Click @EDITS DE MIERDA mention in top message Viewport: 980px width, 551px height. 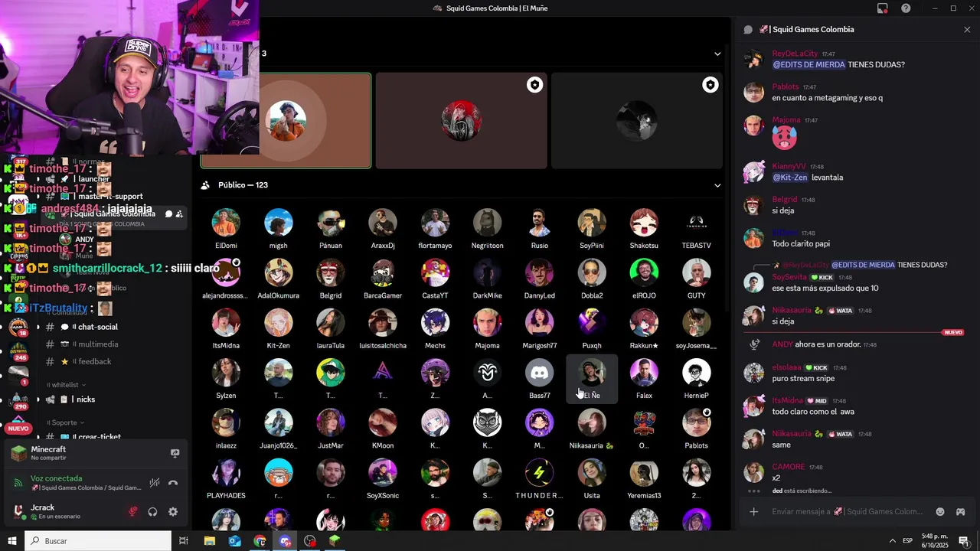coord(808,65)
